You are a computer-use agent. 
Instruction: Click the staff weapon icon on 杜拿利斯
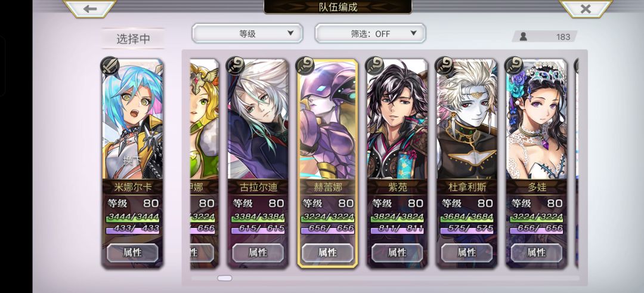pyautogui.click(x=445, y=66)
